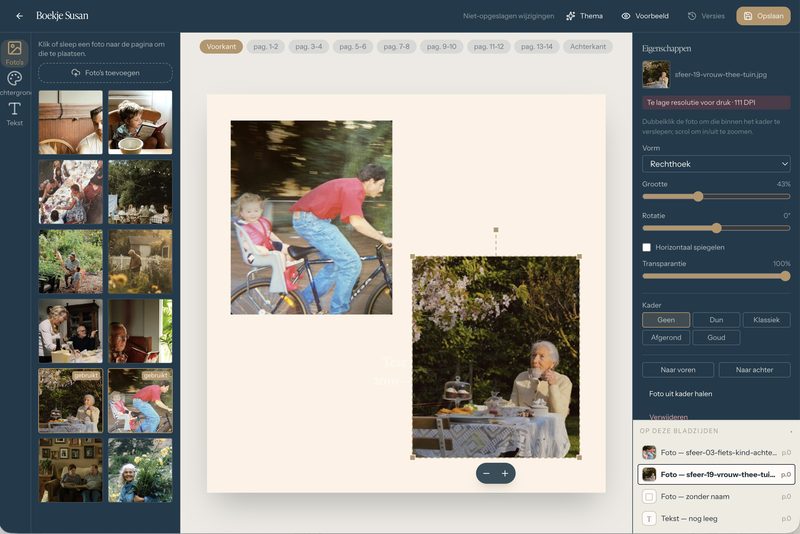Screen dimensions: 800x534
Task: Pick thumbnail of child reading a book
Action: [140, 122]
